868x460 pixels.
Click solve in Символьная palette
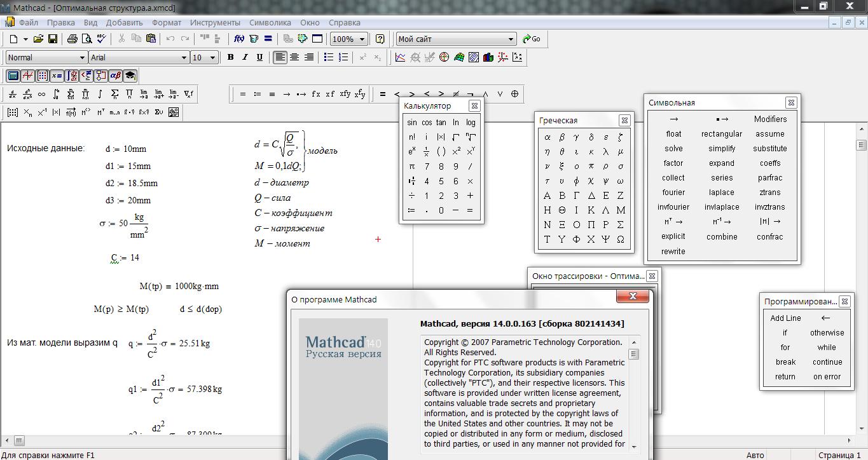(673, 149)
